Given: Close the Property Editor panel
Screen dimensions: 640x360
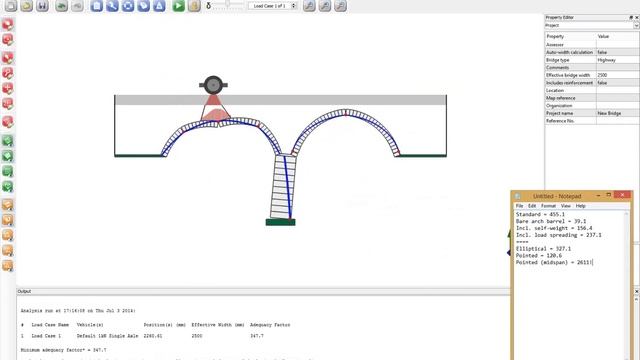Looking at the screenshot, I should click(x=637, y=18).
